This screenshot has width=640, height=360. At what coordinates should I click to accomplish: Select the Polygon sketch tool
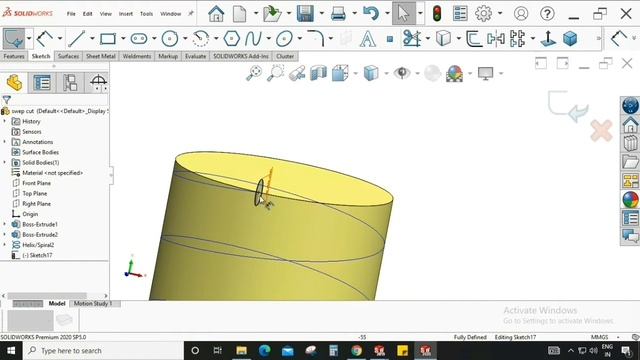(231, 39)
